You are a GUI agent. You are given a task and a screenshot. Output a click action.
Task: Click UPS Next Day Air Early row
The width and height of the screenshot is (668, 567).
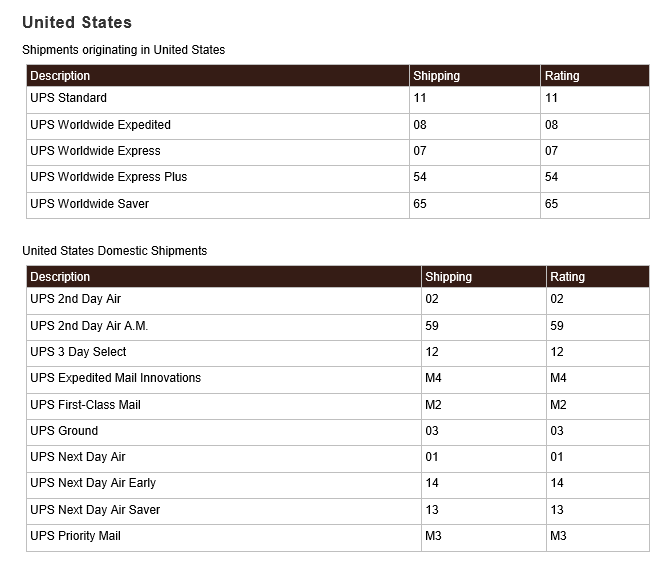(338, 485)
